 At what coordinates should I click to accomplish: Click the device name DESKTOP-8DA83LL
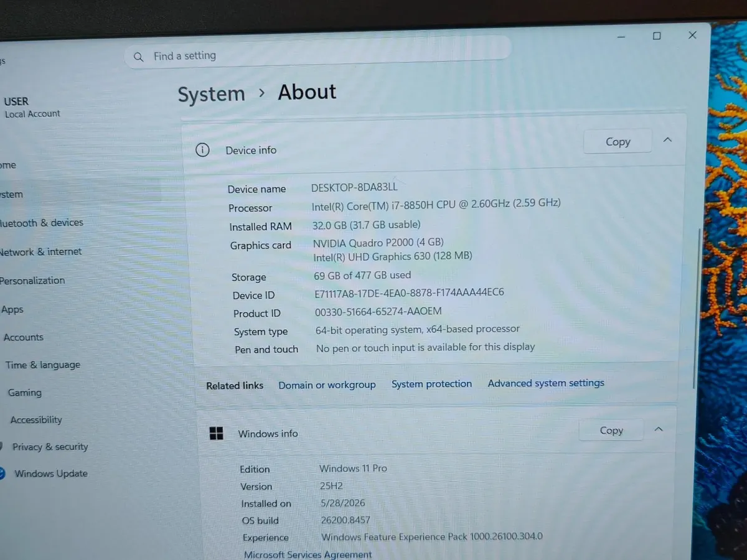coord(354,187)
